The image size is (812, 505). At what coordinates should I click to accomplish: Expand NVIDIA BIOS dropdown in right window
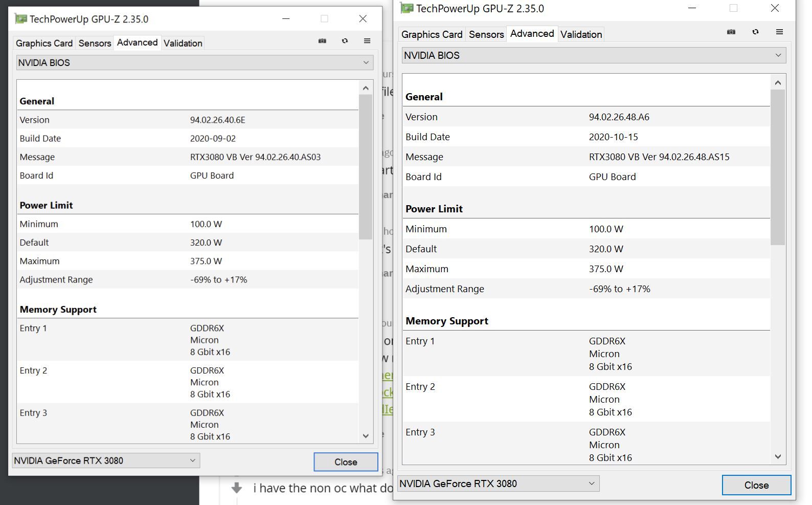(x=594, y=55)
